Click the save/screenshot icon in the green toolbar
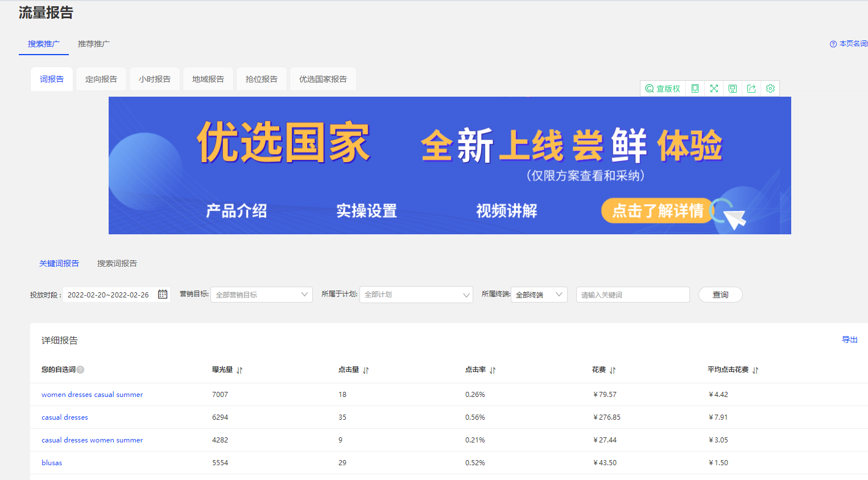This screenshot has height=480, width=868. [x=733, y=88]
